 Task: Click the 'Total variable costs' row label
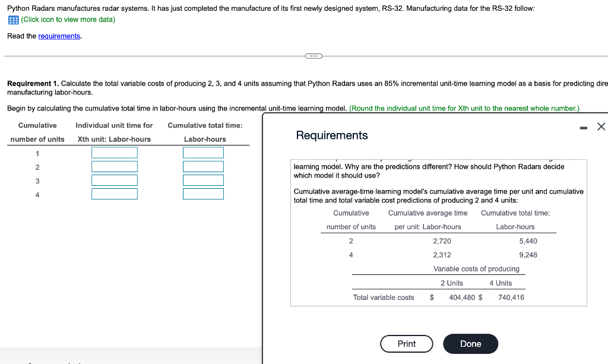coord(384,297)
